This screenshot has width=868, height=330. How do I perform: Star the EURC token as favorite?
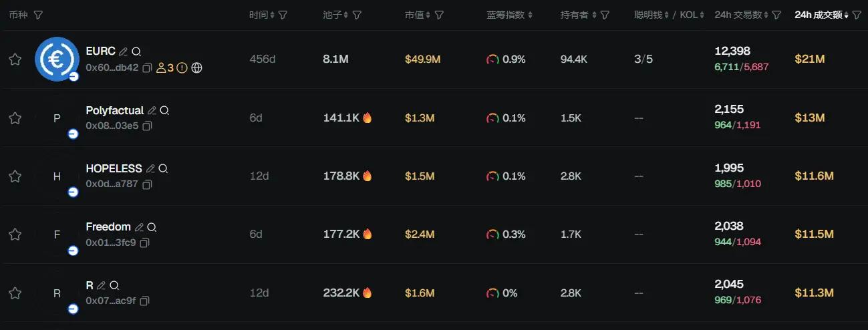(15, 59)
